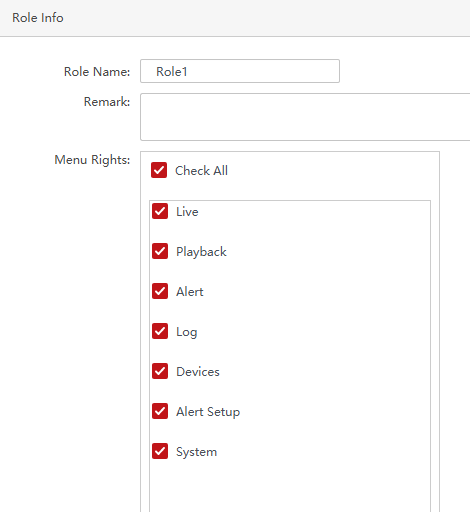Image resolution: width=470 pixels, height=512 pixels.
Task: Click inside the Role Name text field
Action: pos(240,71)
